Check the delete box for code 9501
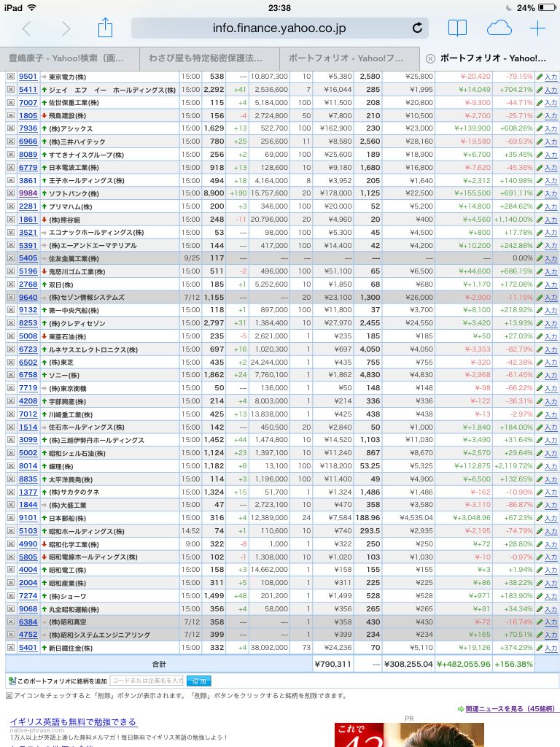This screenshot has height=747, width=560. pyautogui.click(x=10, y=77)
